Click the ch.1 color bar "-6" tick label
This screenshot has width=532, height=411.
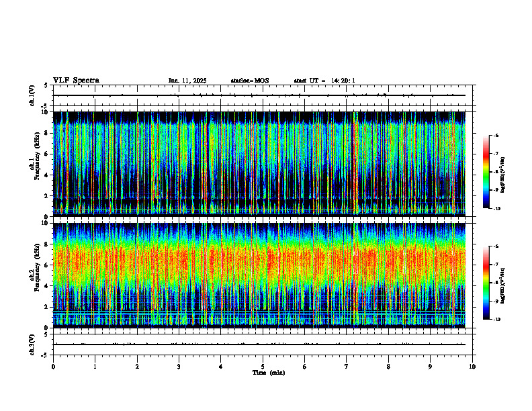496,135
